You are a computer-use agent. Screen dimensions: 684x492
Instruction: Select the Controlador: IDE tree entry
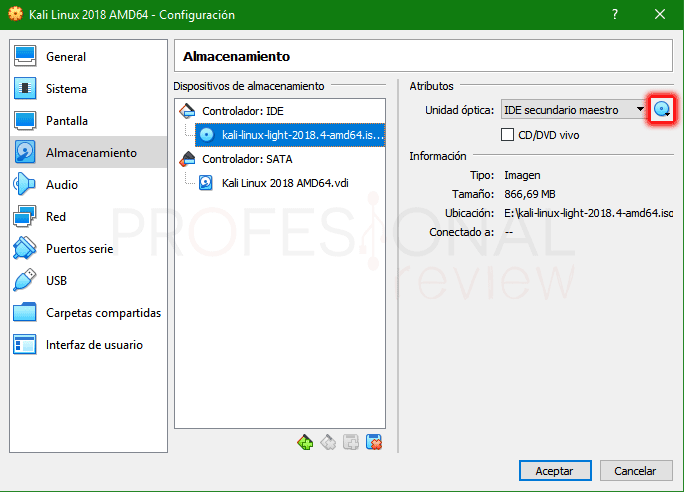pyautogui.click(x=243, y=111)
